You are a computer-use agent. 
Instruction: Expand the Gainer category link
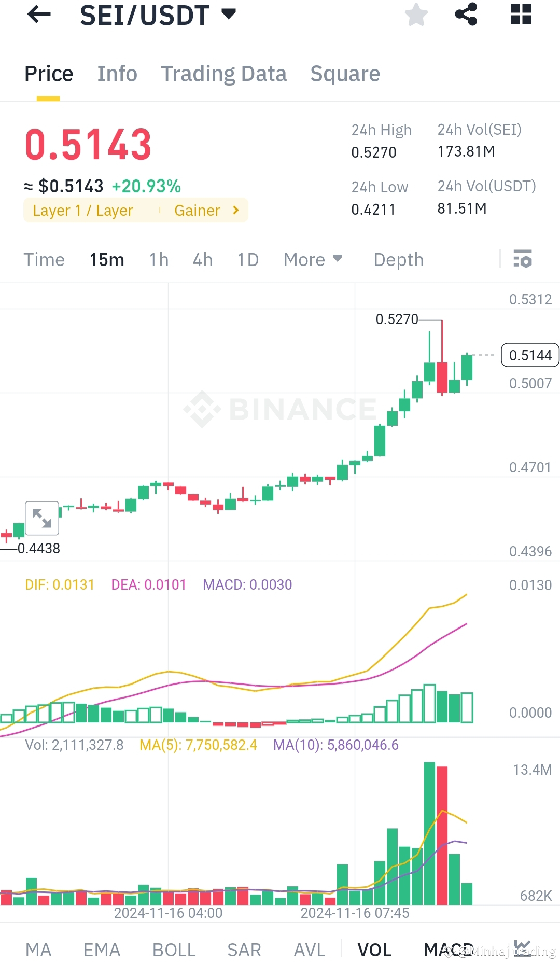(x=206, y=210)
